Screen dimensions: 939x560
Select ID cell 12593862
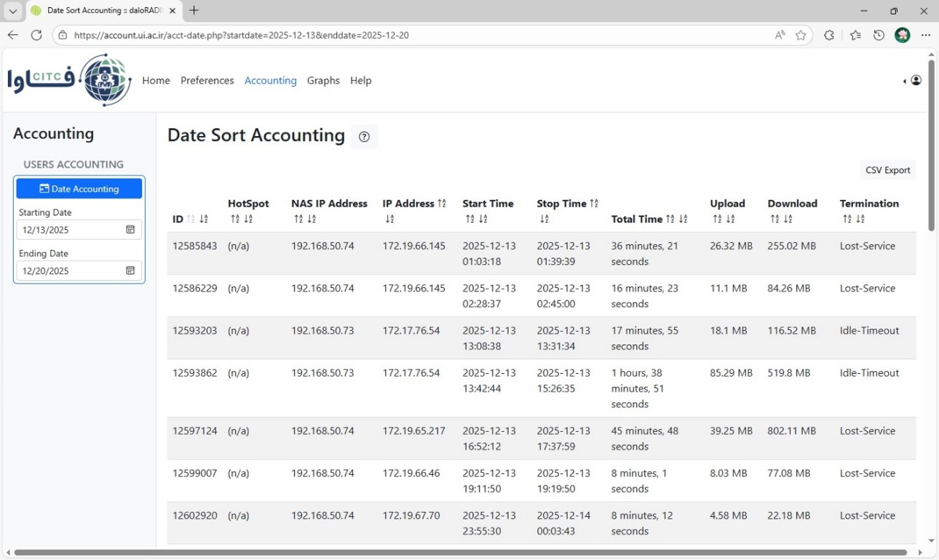click(x=195, y=372)
